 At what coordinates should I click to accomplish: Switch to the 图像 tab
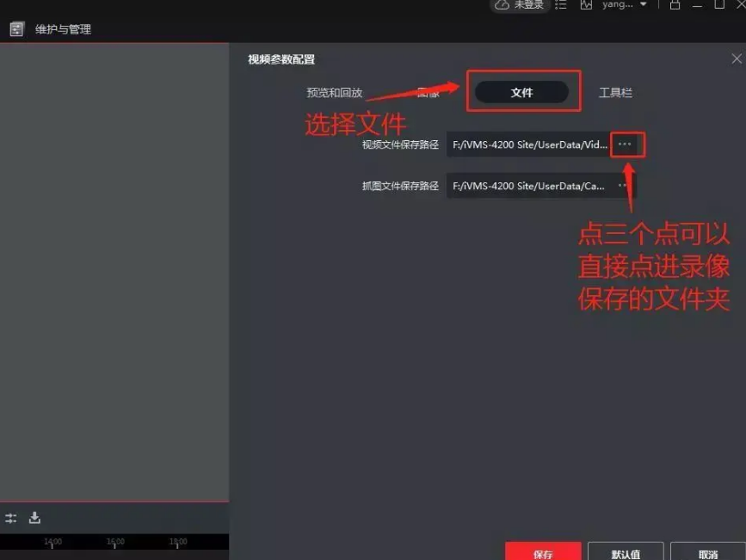pyautogui.click(x=428, y=93)
